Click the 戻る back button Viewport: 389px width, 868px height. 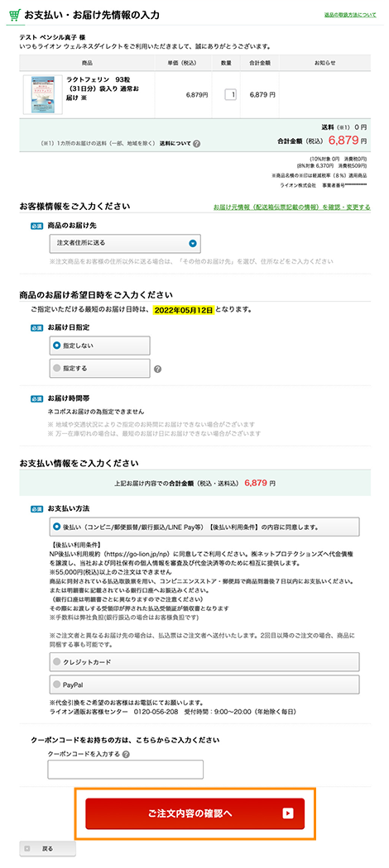tap(47, 848)
